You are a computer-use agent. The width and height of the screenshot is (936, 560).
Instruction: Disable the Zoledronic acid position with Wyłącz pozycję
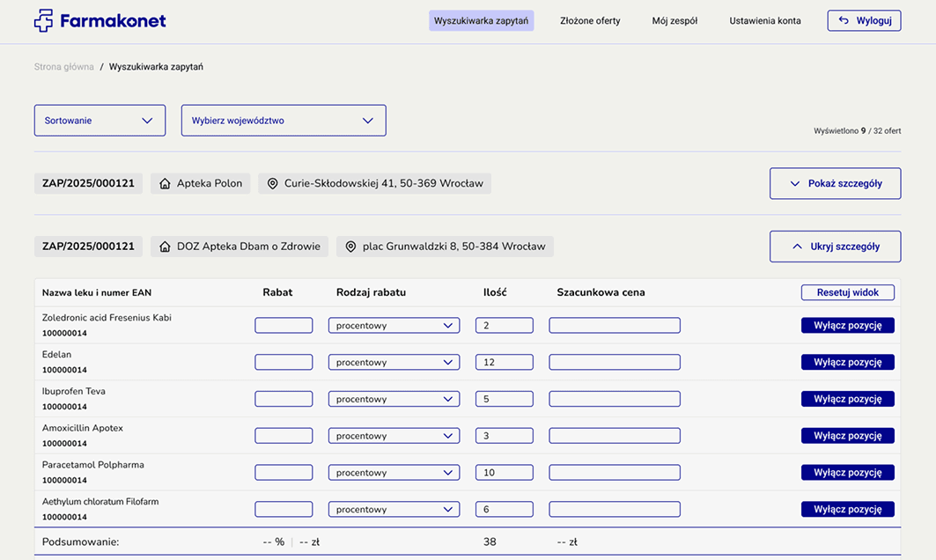click(x=847, y=326)
